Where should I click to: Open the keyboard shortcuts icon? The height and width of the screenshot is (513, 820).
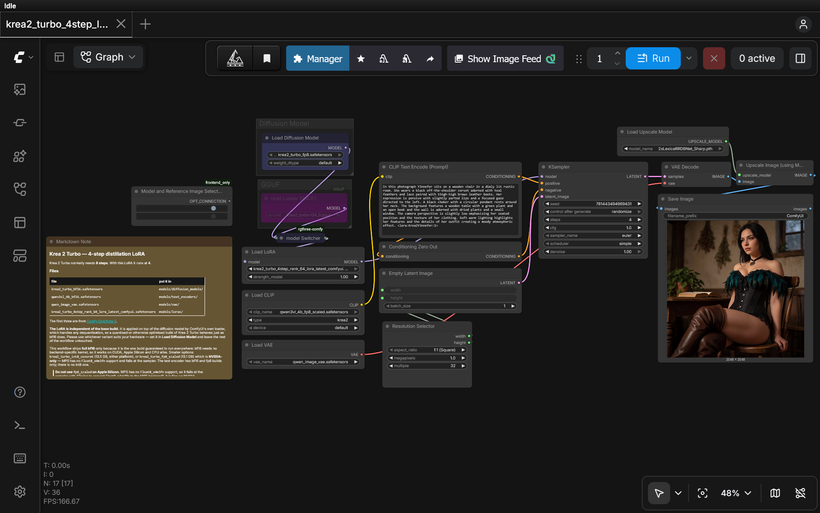click(x=20, y=459)
